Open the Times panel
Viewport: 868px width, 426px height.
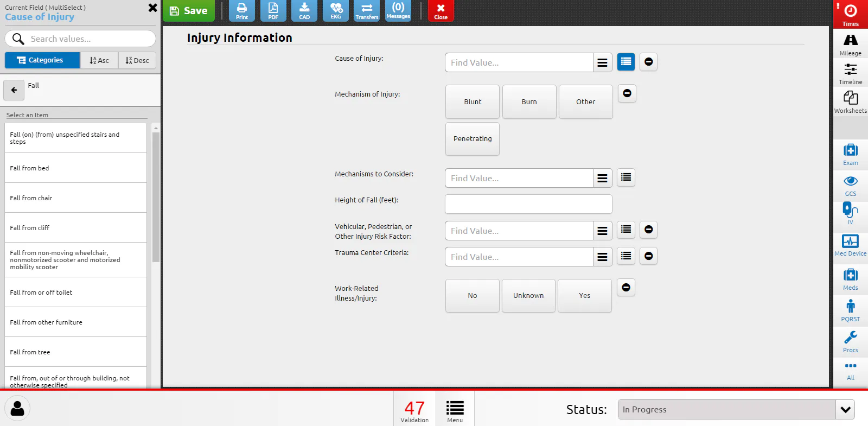coord(851,14)
